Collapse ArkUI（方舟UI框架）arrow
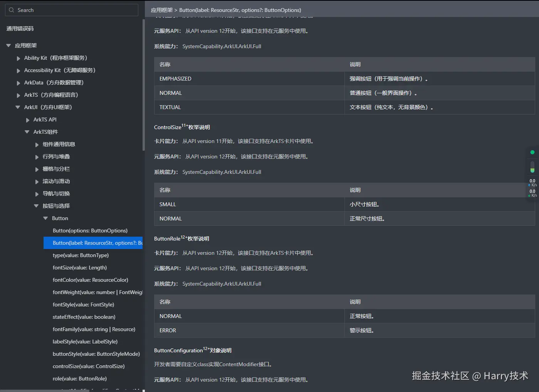This screenshot has height=392, width=539. [18, 107]
